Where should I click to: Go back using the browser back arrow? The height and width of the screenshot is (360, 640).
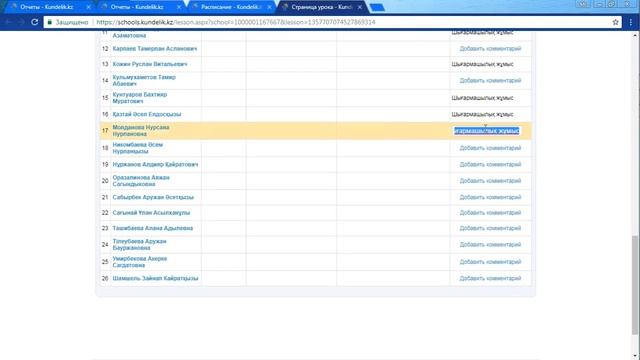click(8, 22)
